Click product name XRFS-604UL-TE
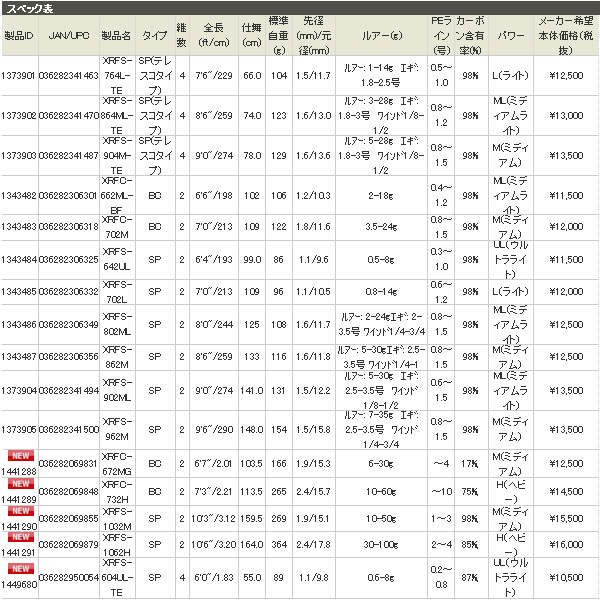 117,577
